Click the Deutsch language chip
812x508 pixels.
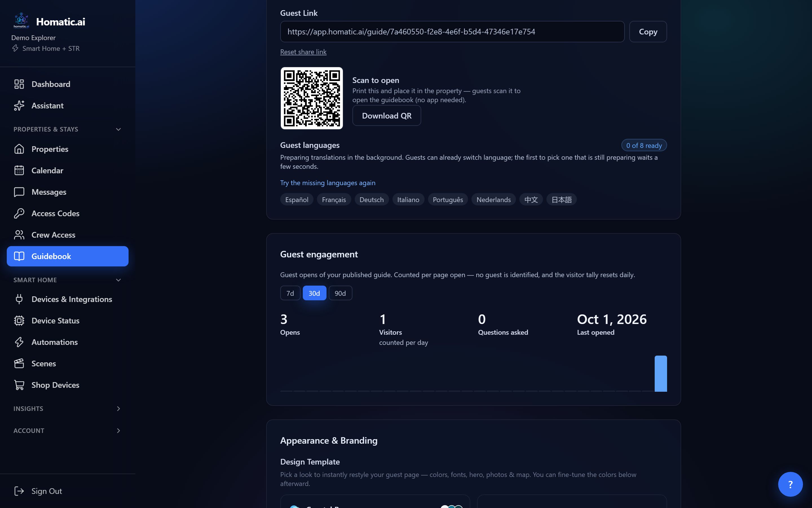click(371, 200)
